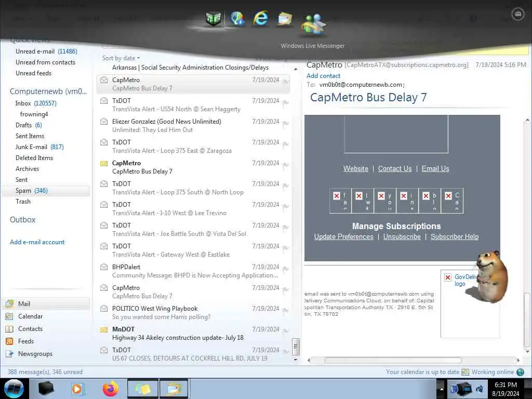Toggle the flag on TxDOT Loop 375 East message
This screenshot has height=399, width=532.
pyautogui.click(x=285, y=144)
